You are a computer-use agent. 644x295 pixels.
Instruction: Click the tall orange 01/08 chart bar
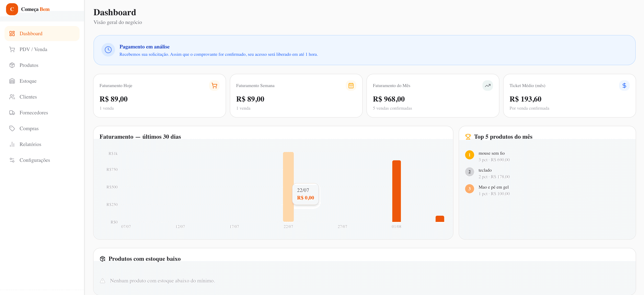coord(396,191)
